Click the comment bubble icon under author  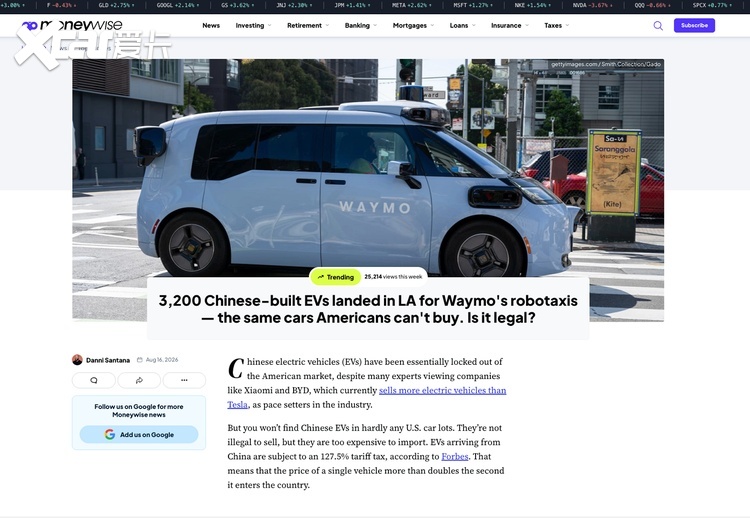point(94,380)
